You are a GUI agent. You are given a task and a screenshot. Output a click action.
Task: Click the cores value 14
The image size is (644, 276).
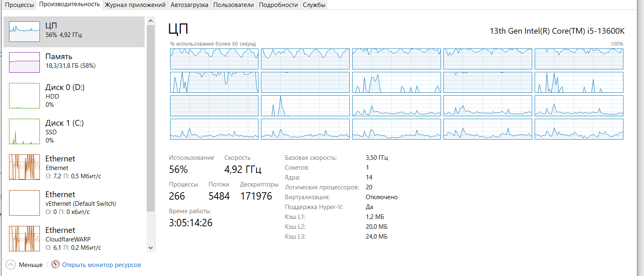tap(369, 177)
